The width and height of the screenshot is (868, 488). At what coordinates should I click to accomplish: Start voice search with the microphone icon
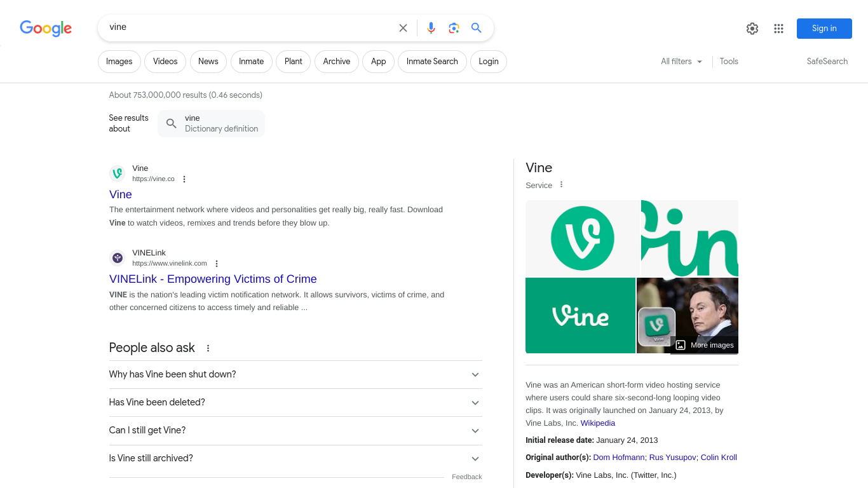point(431,28)
